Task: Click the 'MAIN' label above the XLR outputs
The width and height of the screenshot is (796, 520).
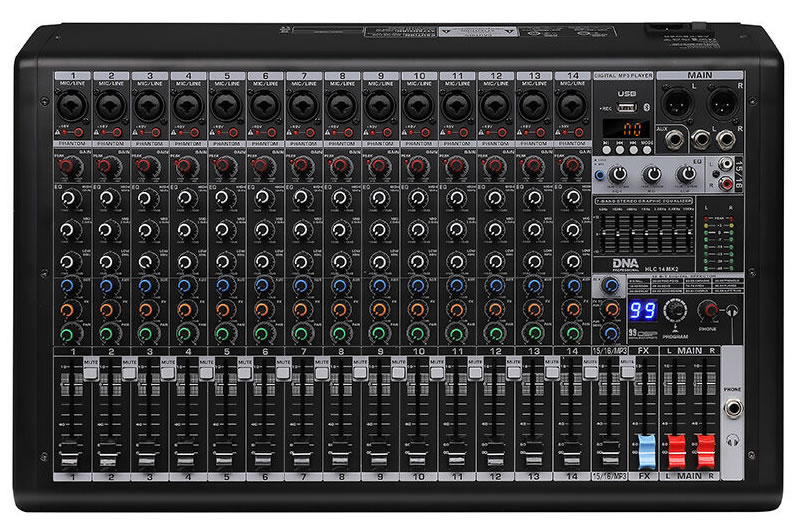Action: [700, 75]
